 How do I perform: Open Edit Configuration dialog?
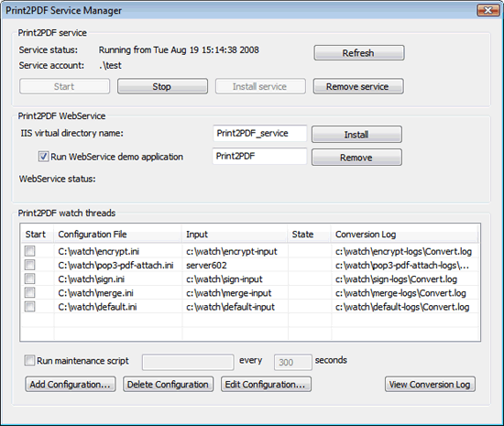pos(266,384)
